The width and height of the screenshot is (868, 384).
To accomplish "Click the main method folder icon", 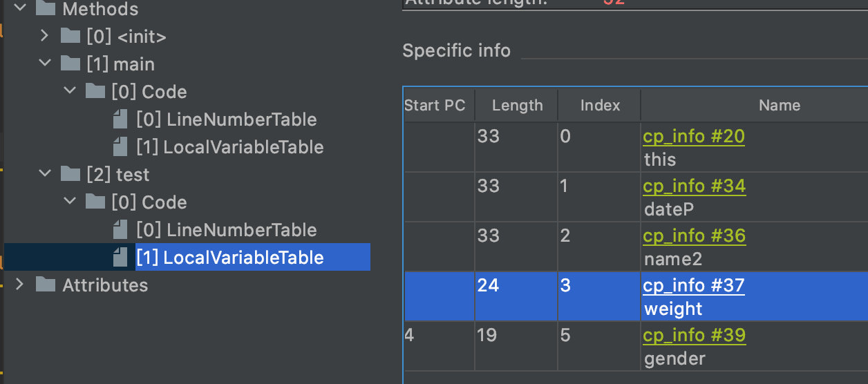I will (70, 64).
